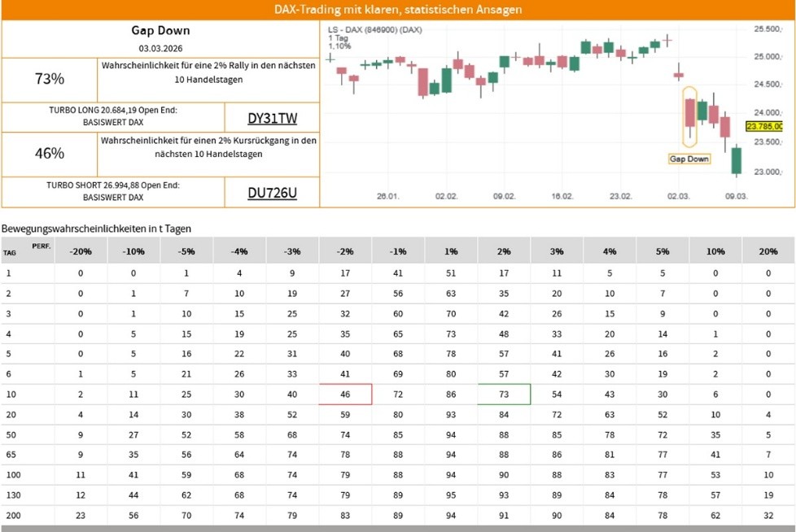Click the -20% column header
This screenshot has height=532, width=796.
[x=81, y=251]
